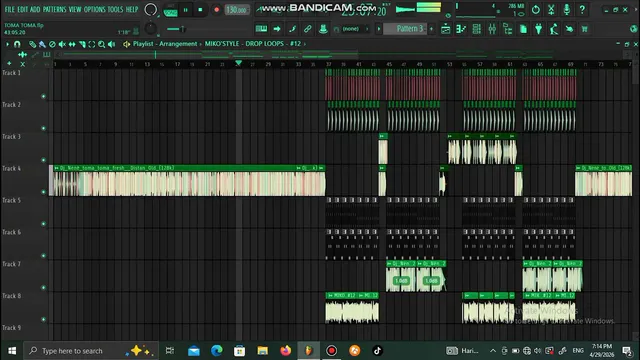Arm the record button
Viewport: 640px width, 360px height.
pos(216,10)
